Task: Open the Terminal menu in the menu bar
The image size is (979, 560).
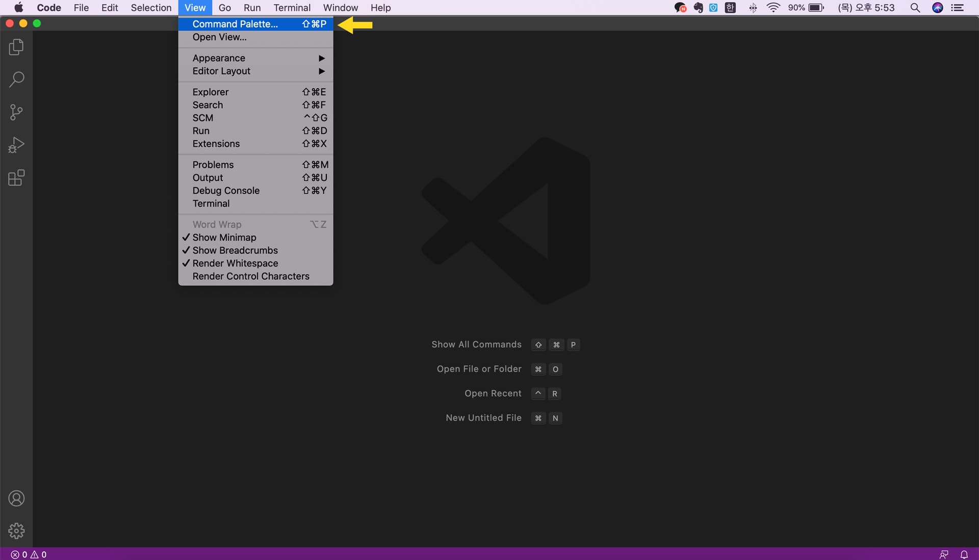Action: [x=292, y=8]
